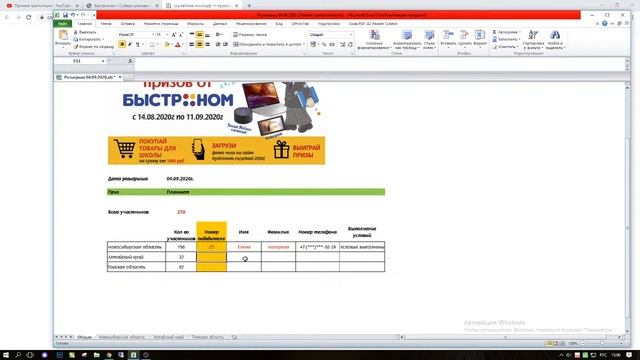The width and height of the screenshot is (640, 360).
Task: Click the increase decimal icon
Action: [343, 44]
